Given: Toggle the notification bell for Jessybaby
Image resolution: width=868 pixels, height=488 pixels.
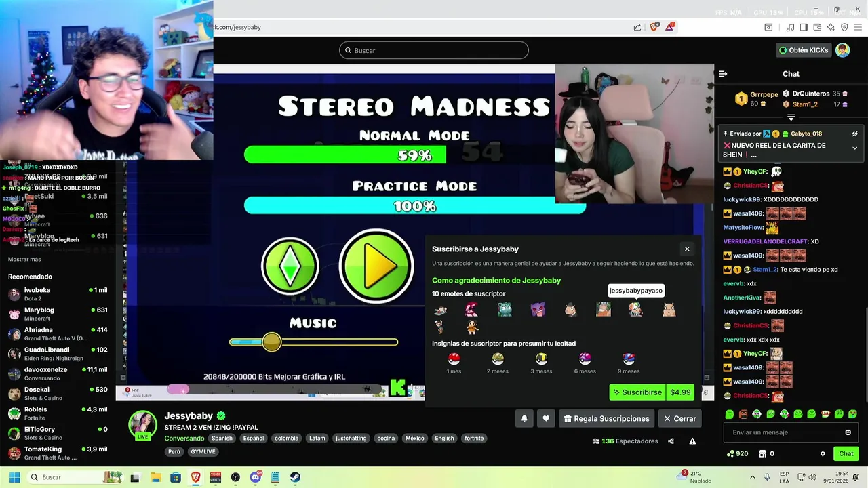Looking at the screenshot, I should 524,419.
